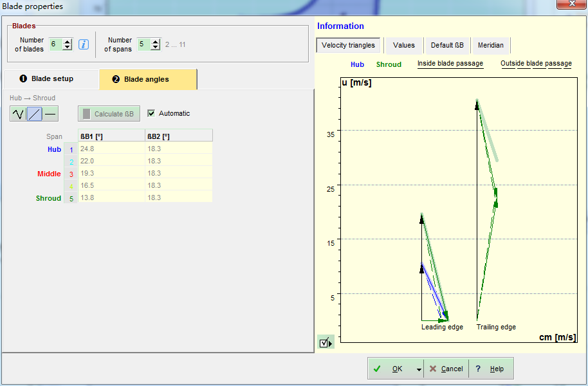Increase number of blades with up arrow

67,42
